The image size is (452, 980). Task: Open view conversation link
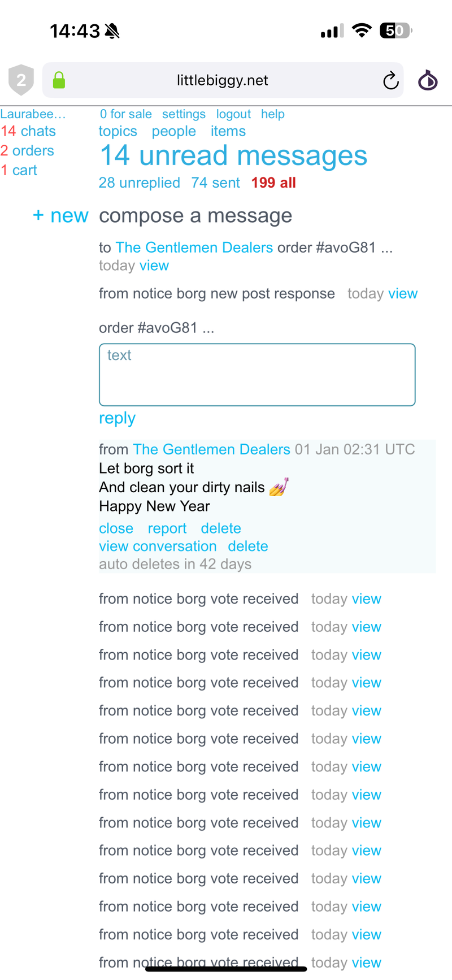pos(158,547)
